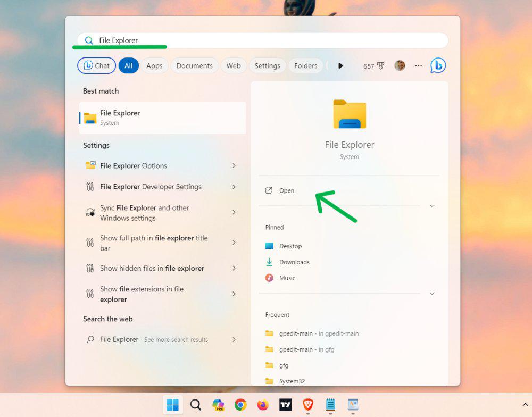Expand Show hidden files result chevron
Viewport: 532px width, 417px height.
coord(234,268)
